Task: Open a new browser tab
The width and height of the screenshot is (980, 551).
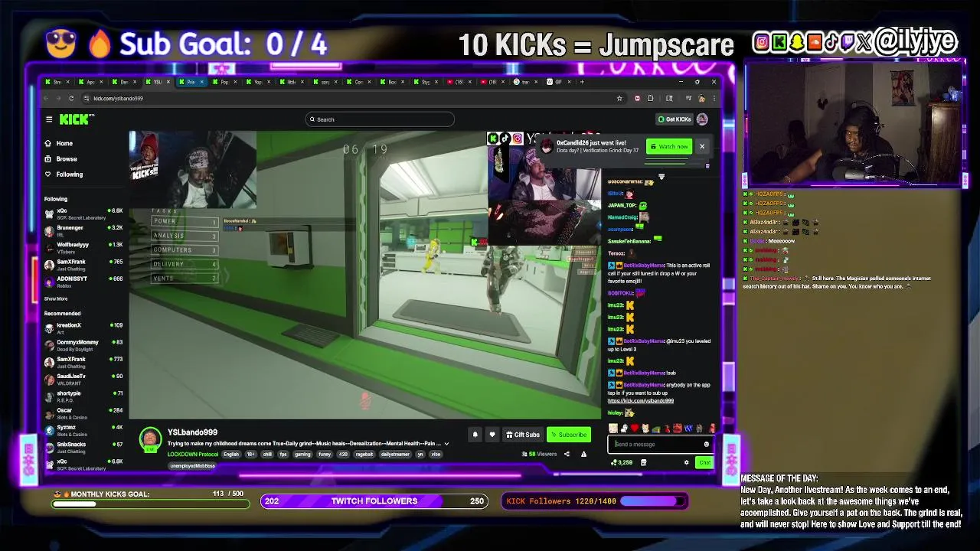Action: click(x=583, y=82)
